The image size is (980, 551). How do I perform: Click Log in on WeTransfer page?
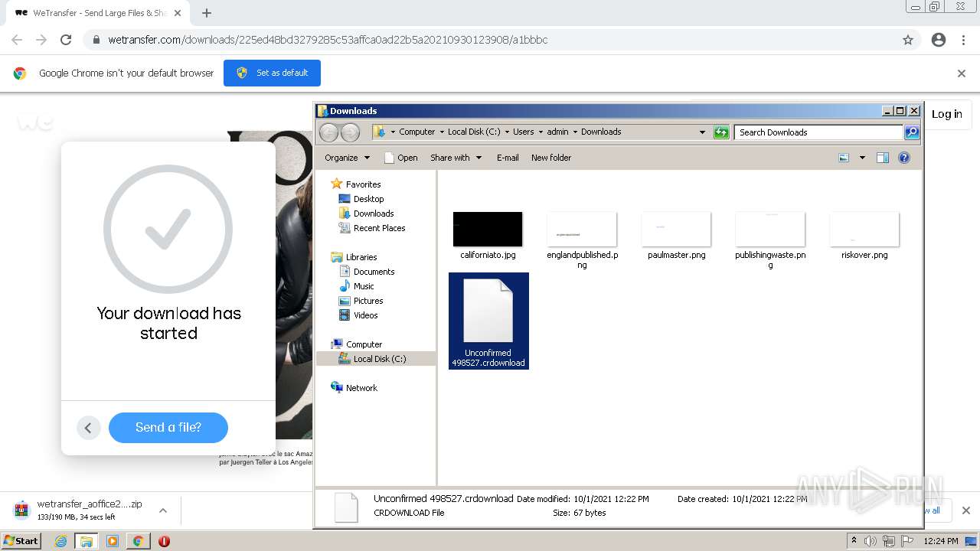946,114
